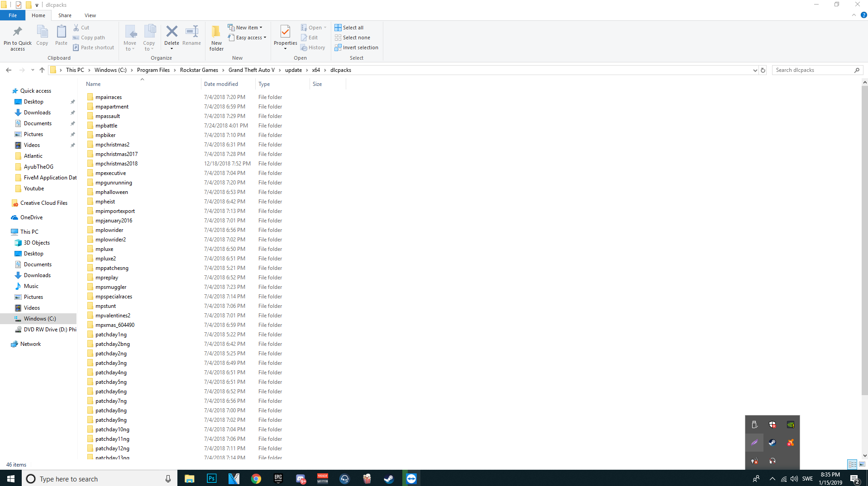Screen dimensions: 868x486
Task: Sort by the Name column header
Action: click(x=93, y=84)
